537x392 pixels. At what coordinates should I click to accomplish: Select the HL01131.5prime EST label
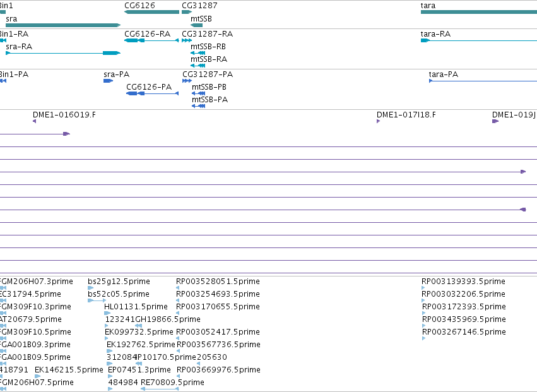click(x=136, y=307)
